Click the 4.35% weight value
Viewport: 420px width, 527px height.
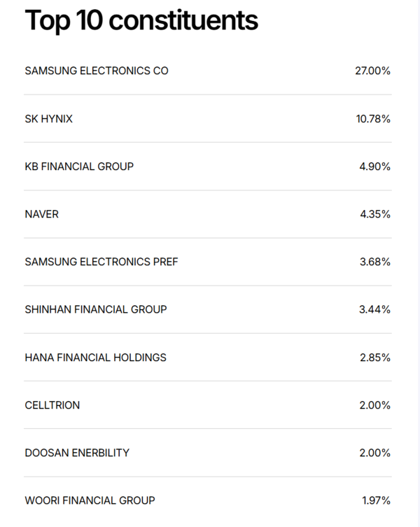(x=375, y=214)
